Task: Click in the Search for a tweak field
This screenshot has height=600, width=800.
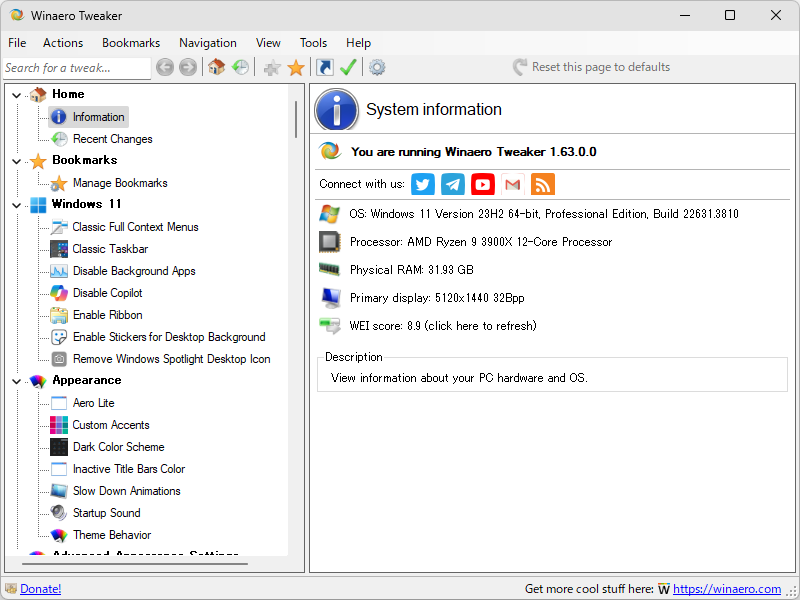Action: tap(75, 67)
